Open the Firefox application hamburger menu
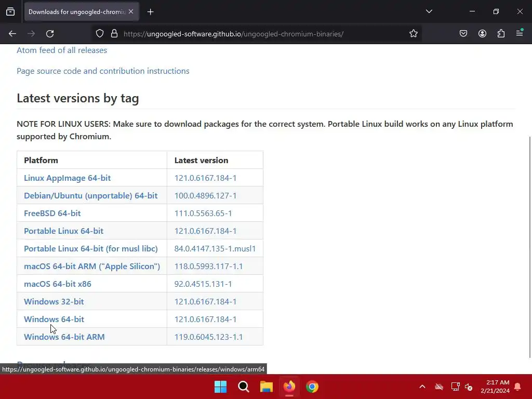Image resolution: width=532 pixels, height=399 pixels. click(520, 33)
